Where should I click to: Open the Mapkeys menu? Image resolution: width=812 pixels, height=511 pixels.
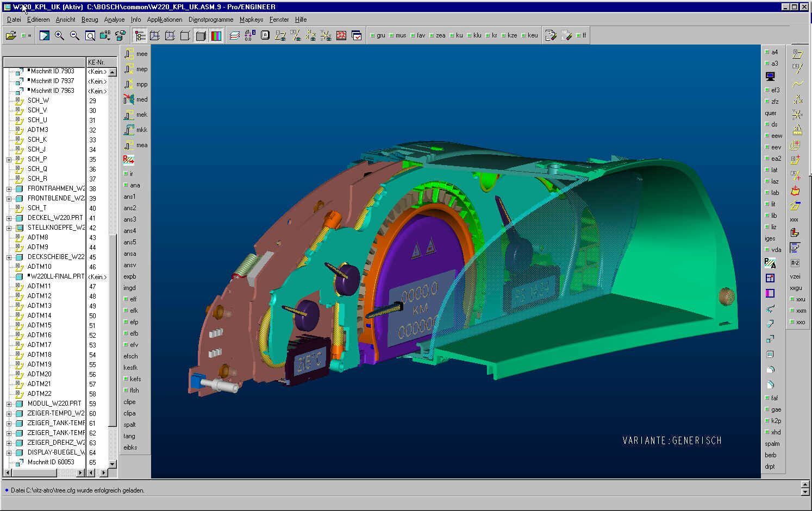click(x=251, y=20)
